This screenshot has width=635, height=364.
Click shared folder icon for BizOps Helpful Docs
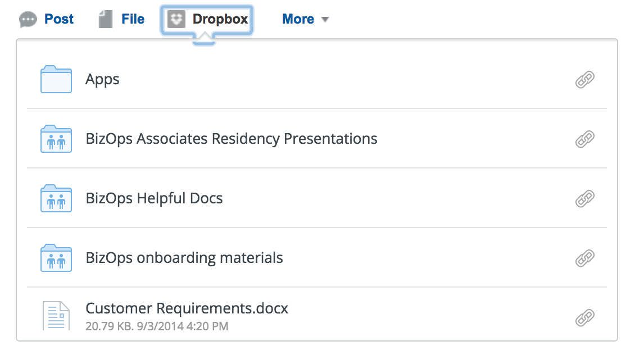[x=56, y=198]
